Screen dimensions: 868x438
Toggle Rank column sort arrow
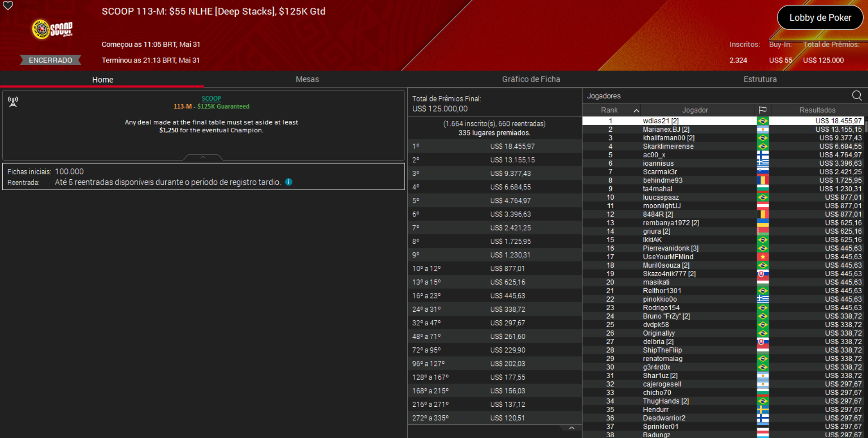636,111
